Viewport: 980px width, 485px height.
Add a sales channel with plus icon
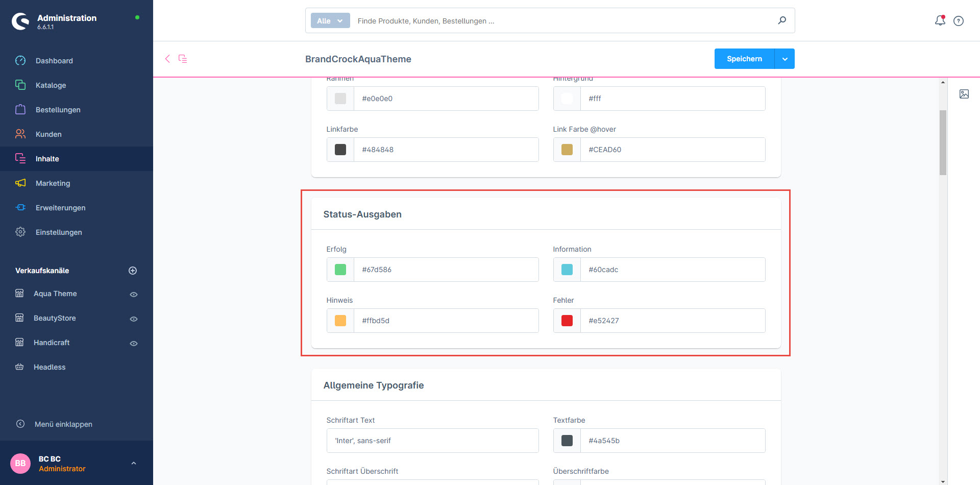(133, 271)
